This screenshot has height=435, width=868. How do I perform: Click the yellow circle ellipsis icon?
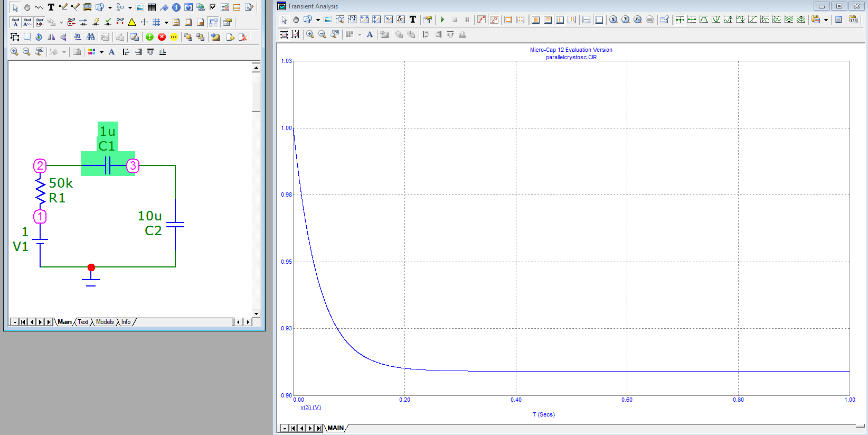(x=174, y=37)
